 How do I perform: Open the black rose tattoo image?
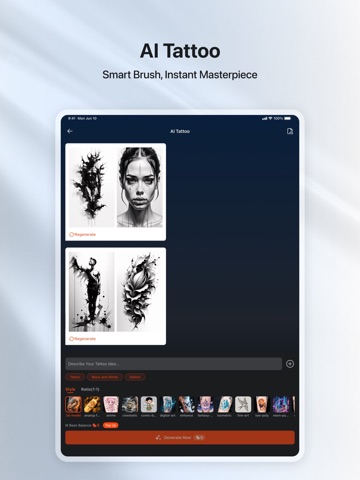140,292
